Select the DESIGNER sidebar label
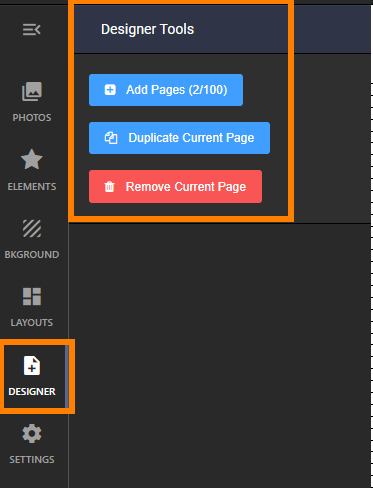373x488 pixels. [x=32, y=392]
